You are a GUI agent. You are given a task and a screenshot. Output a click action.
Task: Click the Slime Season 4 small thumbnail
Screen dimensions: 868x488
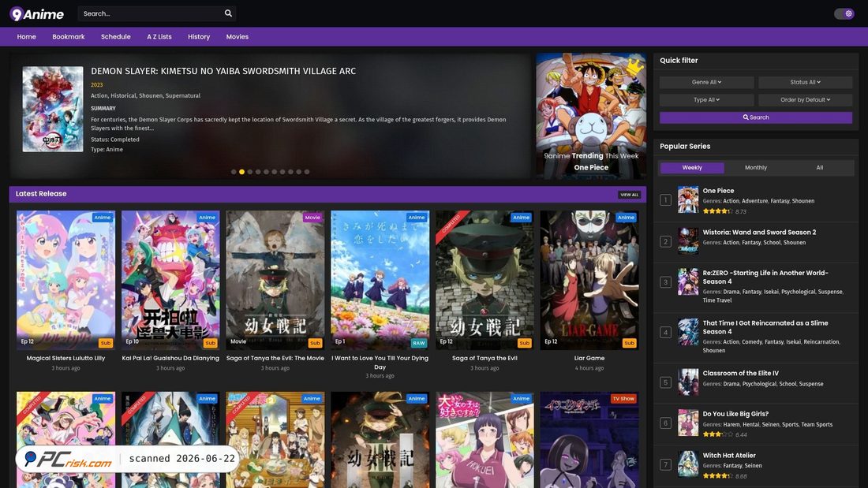tap(688, 332)
